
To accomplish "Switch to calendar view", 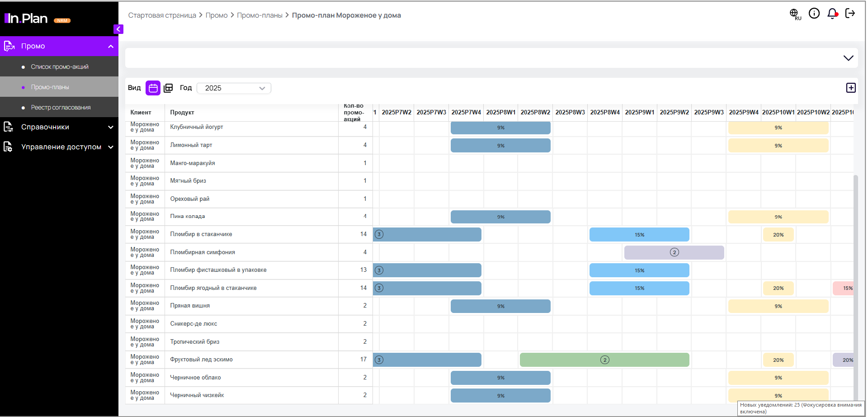I will (153, 88).
